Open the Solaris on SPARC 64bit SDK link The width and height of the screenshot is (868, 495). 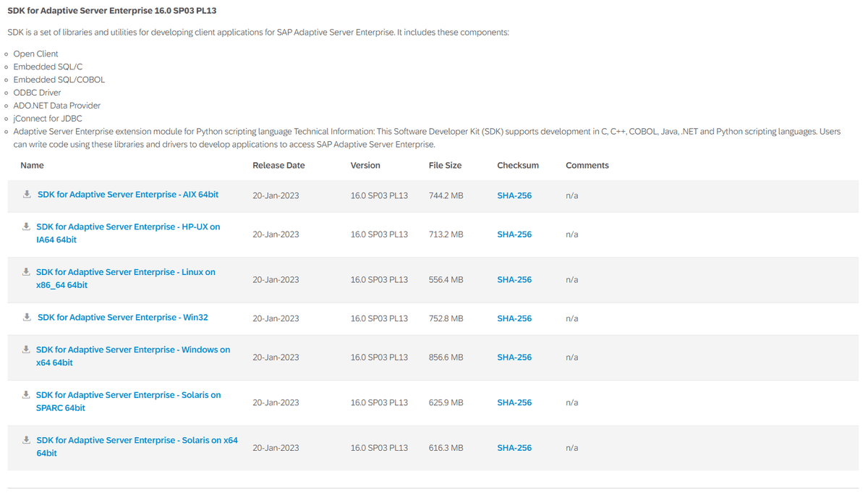128,402
